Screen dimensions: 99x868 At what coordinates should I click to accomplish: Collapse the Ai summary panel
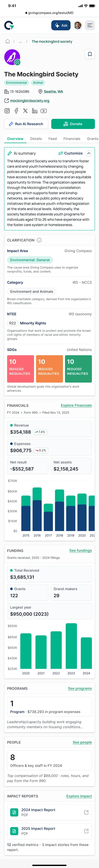click(x=89, y=153)
